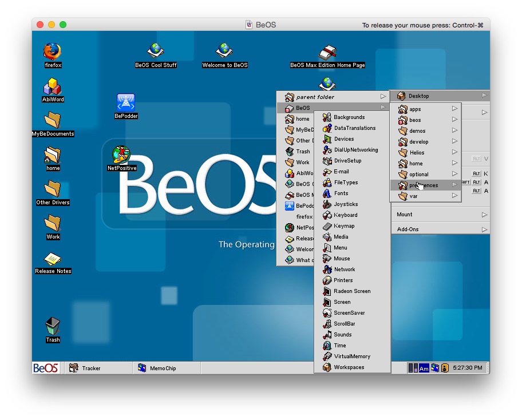Image resolution: width=522 pixels, height=420 pixels.
Task: Expand the apps folder submenu arrow
Action: 455,109
